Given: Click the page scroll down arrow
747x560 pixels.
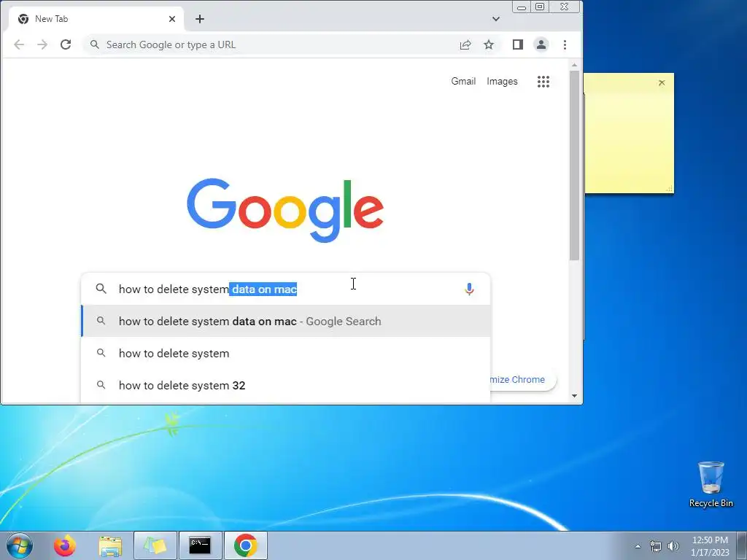Looking at the screenshot, I should (x=575, y=396).
